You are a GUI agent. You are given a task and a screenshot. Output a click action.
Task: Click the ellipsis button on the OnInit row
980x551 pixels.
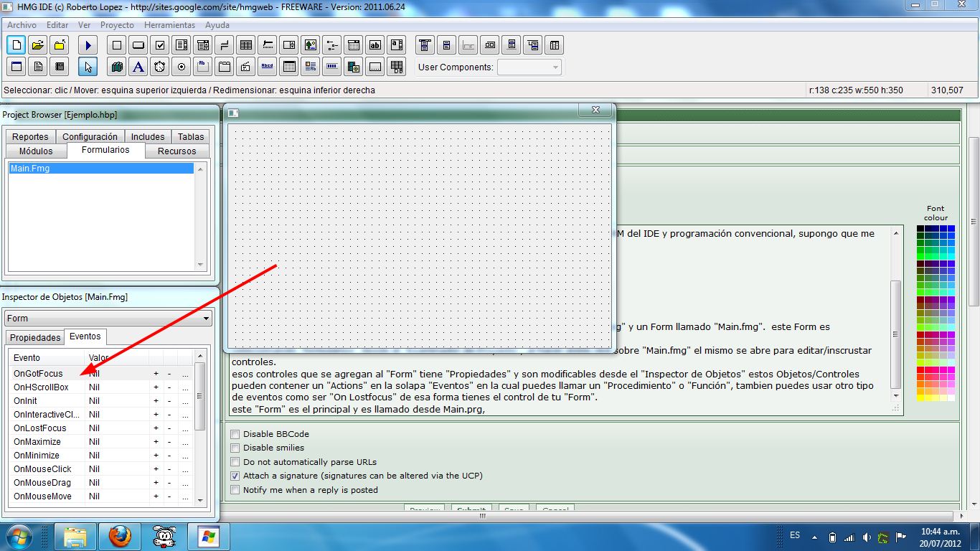tap(185, 401)
